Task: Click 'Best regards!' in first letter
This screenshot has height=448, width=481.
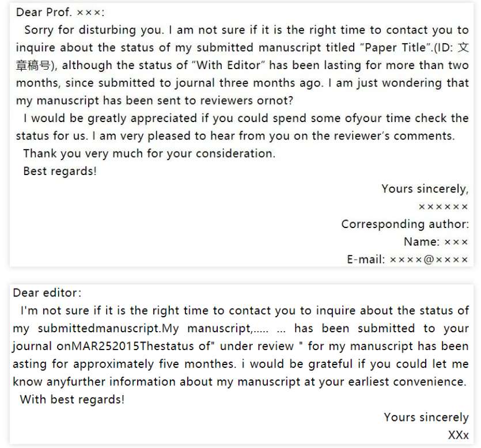Action: click(60, 171)
